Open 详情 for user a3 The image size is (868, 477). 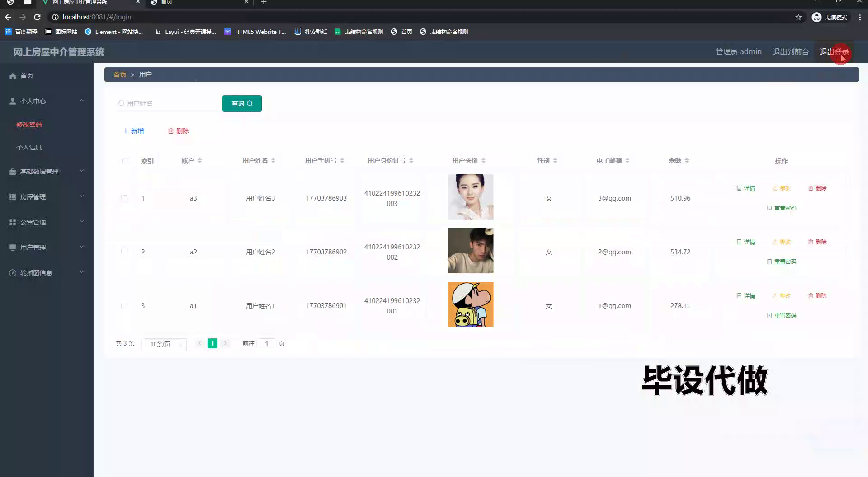click(746, 188)
